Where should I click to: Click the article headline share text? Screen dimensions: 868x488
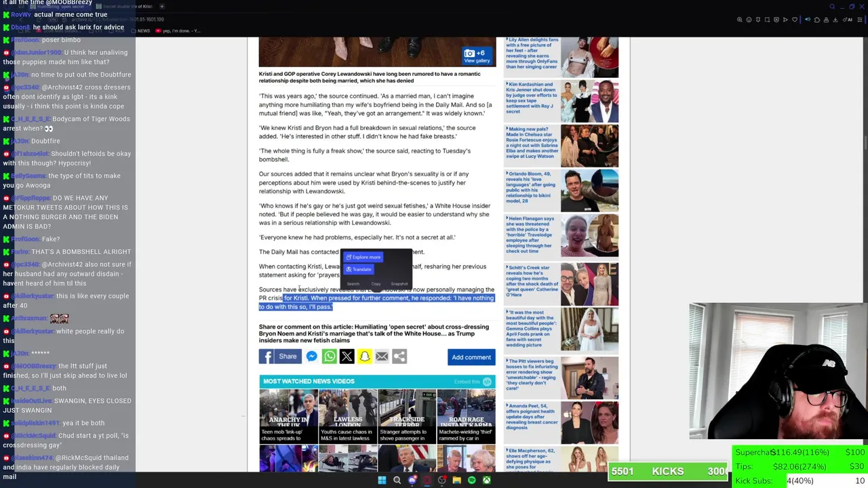click(x=374, y=333)
